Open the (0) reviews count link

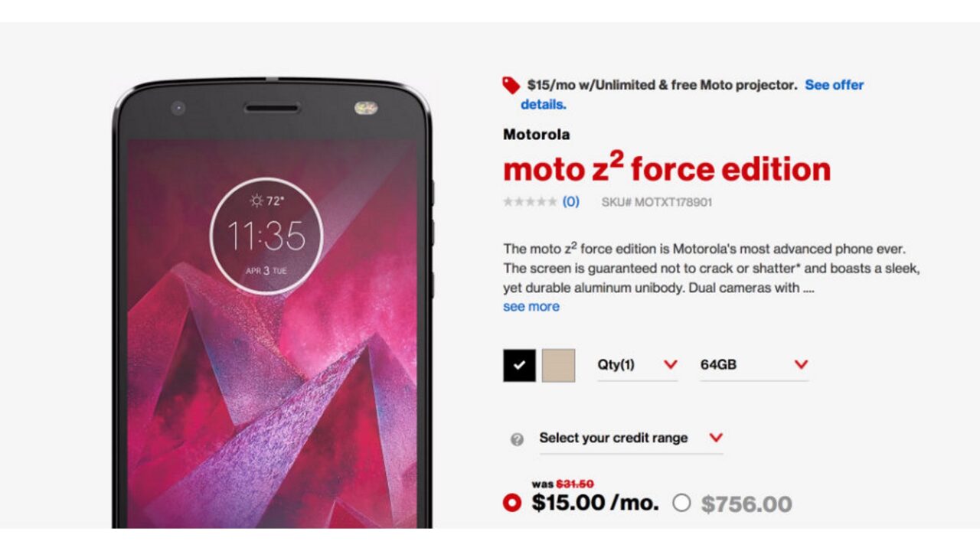point(571,202)
